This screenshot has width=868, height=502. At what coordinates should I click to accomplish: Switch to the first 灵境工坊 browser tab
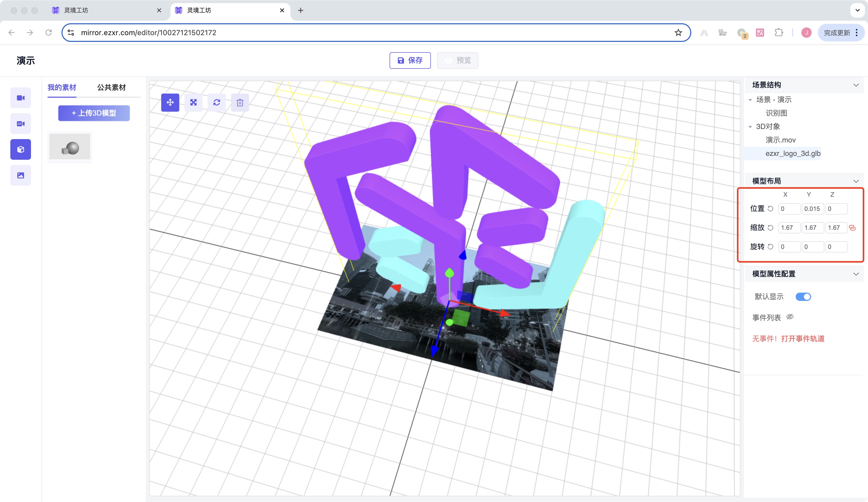(x=107, y=10)
